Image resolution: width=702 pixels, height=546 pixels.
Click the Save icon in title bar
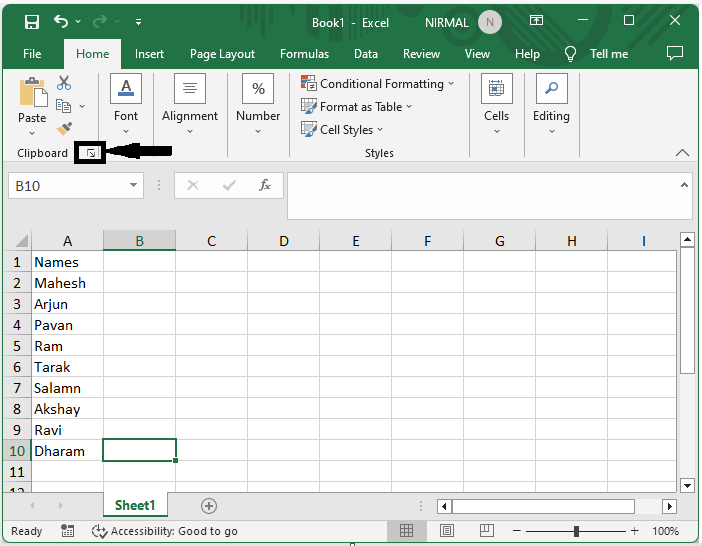[32, 21]
